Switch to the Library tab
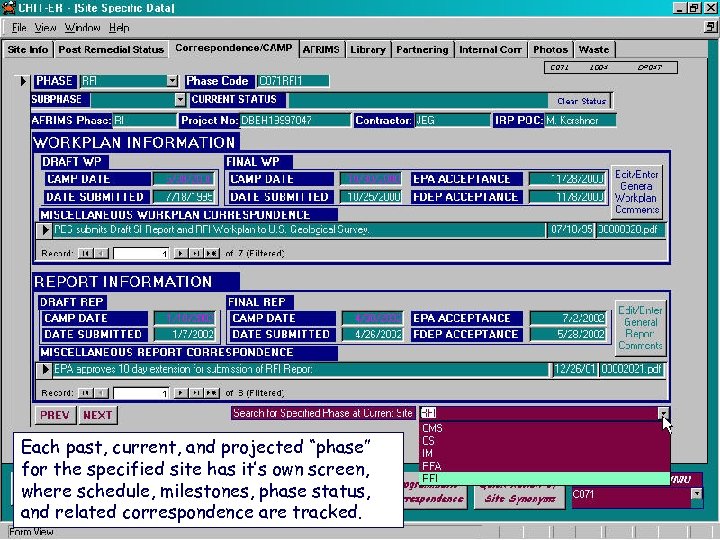Screen dimensions: 720x540 (x=368, y=50)
